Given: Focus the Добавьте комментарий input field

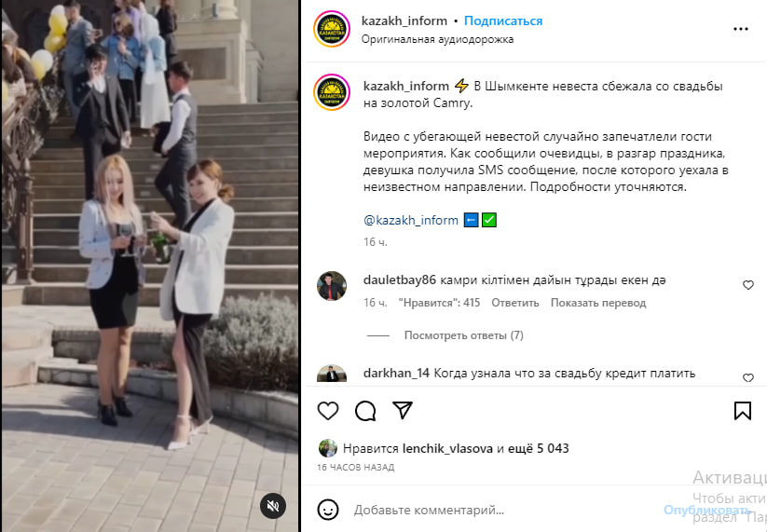Looking at the screenshot, I should tap(504, 510).
